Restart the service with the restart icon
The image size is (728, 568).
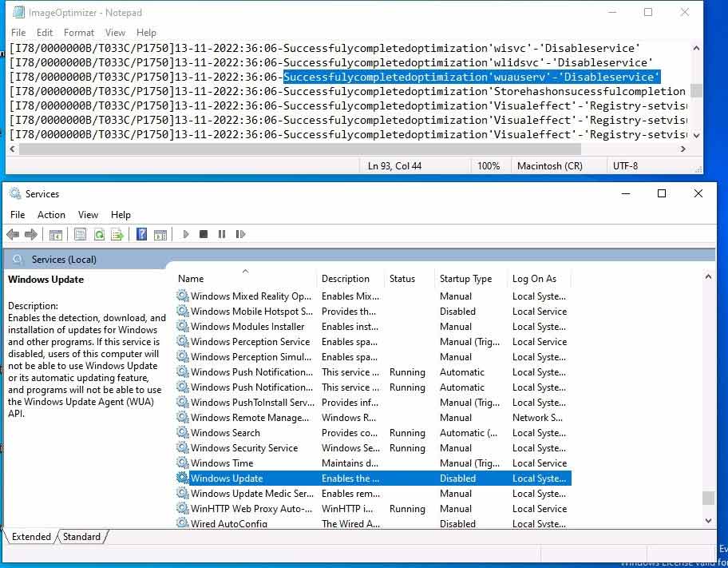(x=240, y=234)
